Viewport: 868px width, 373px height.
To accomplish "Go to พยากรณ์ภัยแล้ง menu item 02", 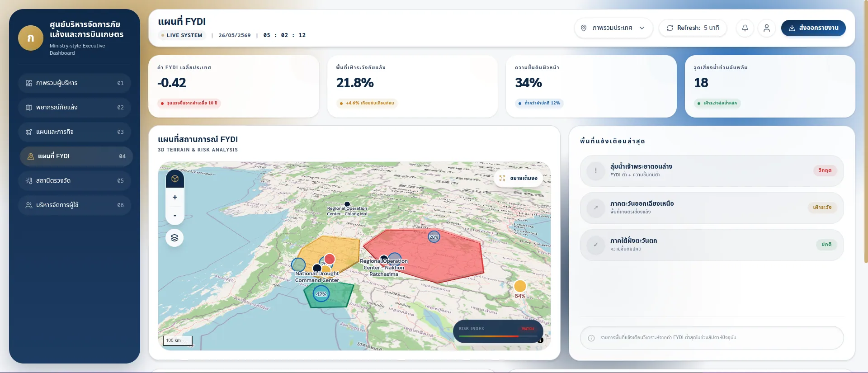I will tap(75, 108).
